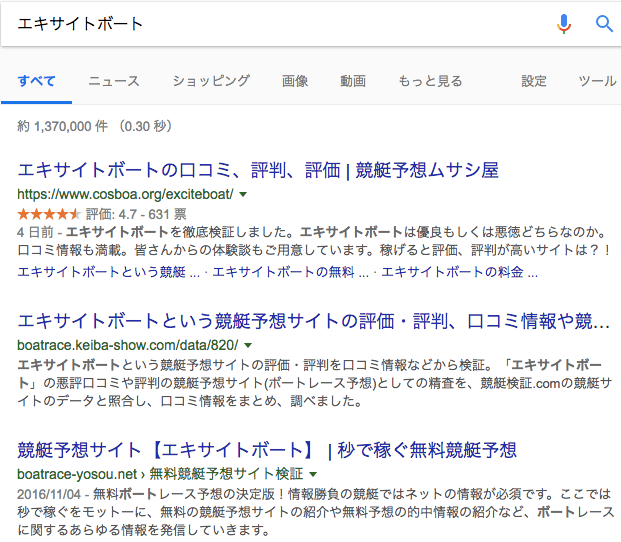Open result エキサイトボートの口コミ、評判、評価 | 競艇予想ムサシ屋

(x=258, y=170)
